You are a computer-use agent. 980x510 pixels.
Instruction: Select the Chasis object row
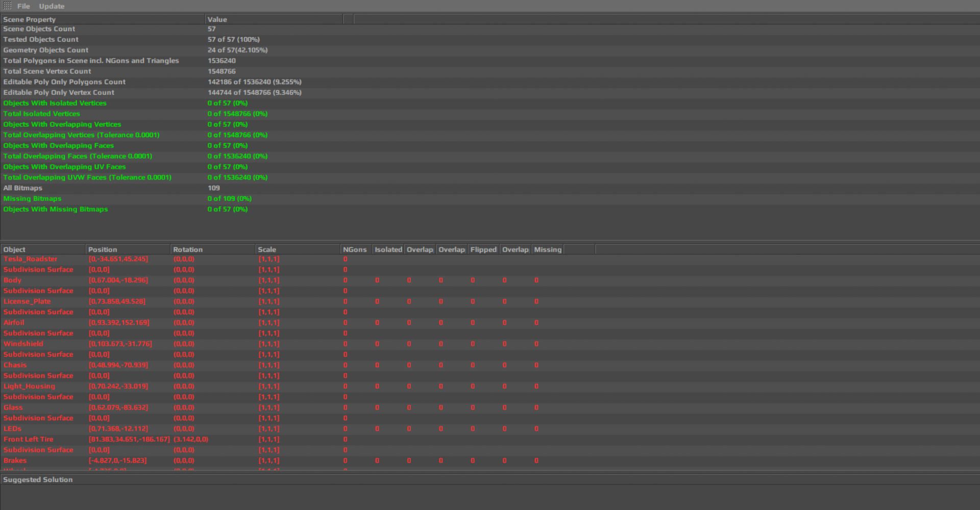[490, 365]
